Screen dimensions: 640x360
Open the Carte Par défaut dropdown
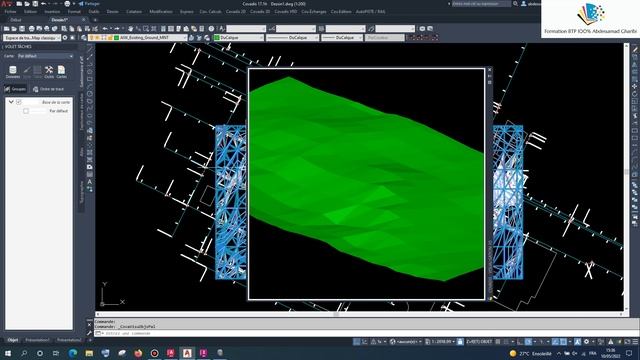[x=45, y=56]
